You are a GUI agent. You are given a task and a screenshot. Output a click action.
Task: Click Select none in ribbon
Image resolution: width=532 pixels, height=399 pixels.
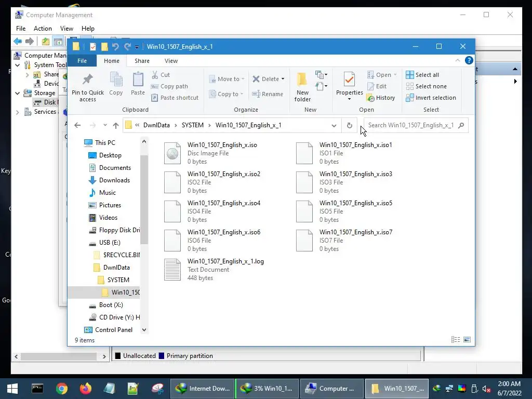pos(427,86)
